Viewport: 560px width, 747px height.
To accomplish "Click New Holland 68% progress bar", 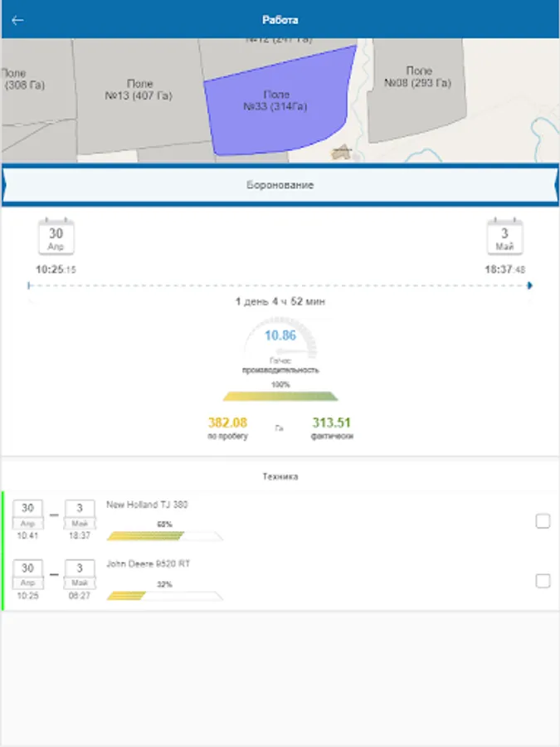I will [164, 536].
